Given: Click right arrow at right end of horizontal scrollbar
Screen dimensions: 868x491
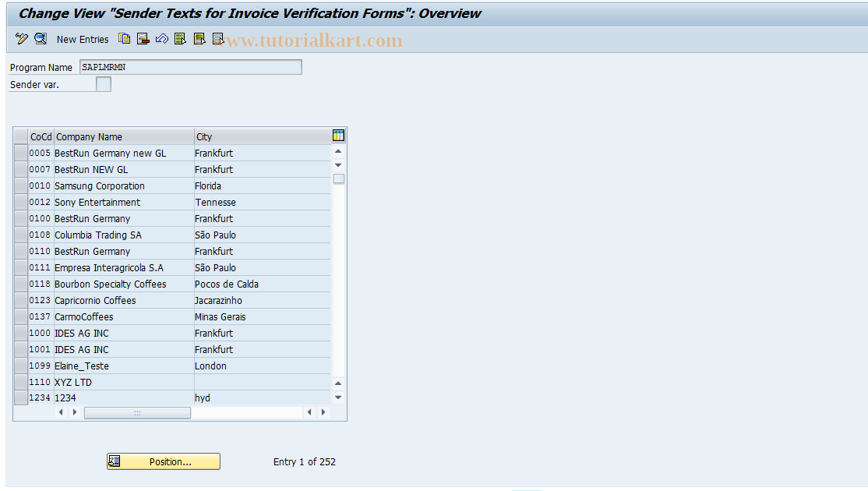Looking at the screenshot, I should pos(323,412).
